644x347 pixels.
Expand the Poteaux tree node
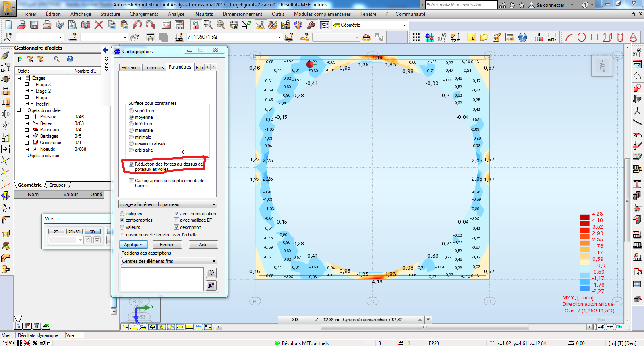[x=27, y=117]
